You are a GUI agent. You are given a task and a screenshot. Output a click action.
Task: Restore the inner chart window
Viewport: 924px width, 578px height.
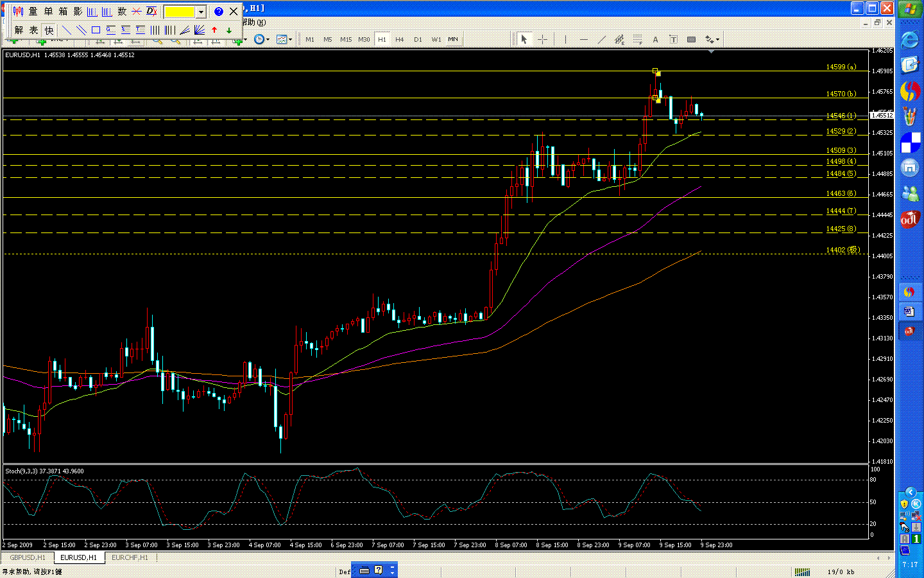877,22
